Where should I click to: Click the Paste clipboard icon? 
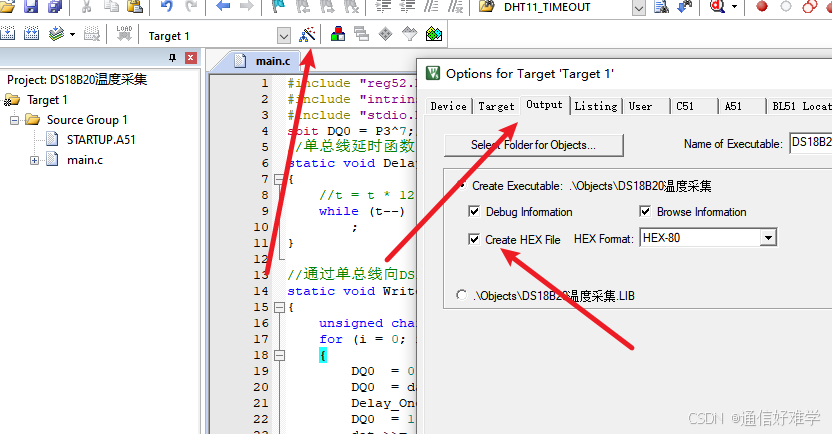(x=135, y=6)
